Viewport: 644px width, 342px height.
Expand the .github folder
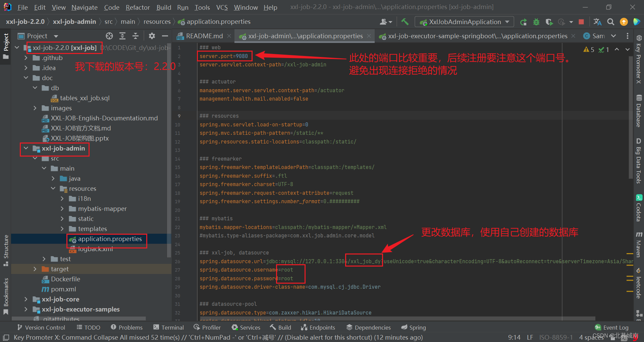26,58
